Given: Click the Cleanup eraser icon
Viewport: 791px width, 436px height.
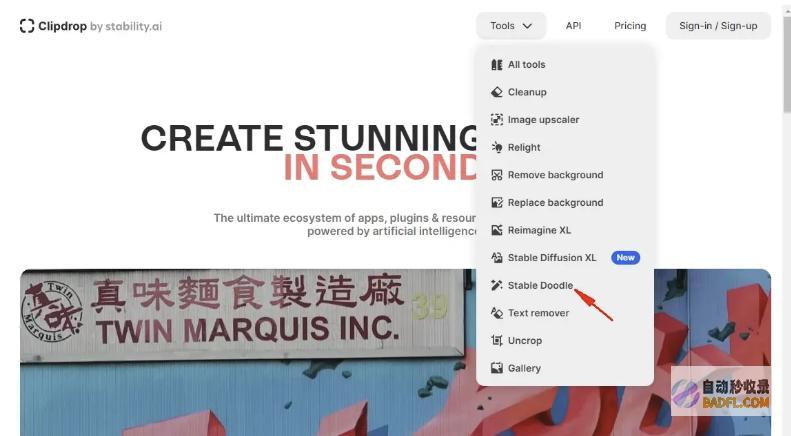Looking at the screenshot, I should [497, 92].
